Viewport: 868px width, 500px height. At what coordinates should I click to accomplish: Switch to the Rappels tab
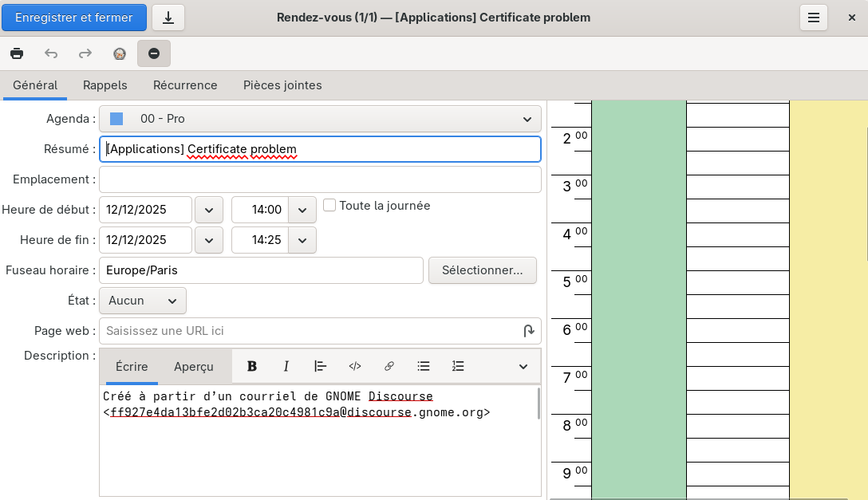click(x=105, y=85)
